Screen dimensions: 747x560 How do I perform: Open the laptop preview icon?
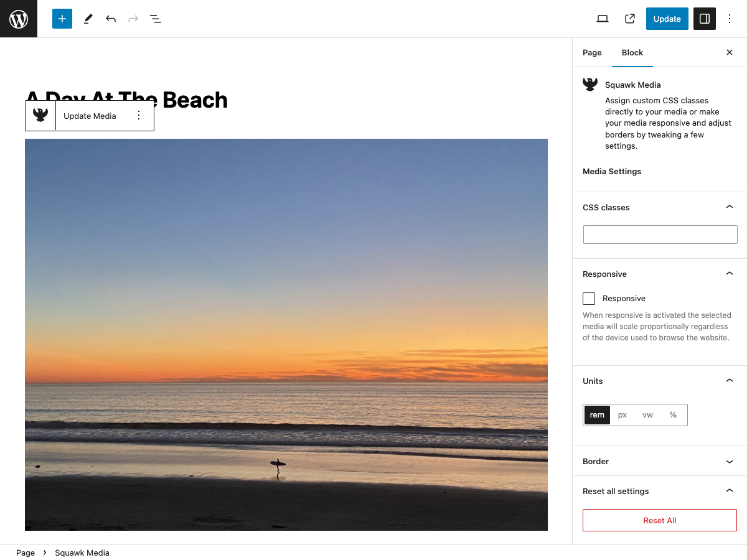[x=603, y=19]
